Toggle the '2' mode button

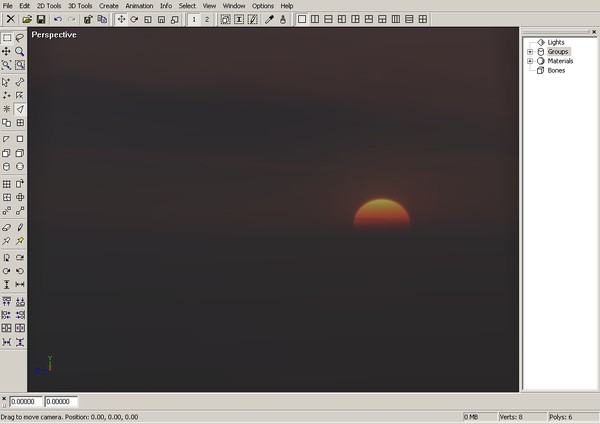pos(207,19)
